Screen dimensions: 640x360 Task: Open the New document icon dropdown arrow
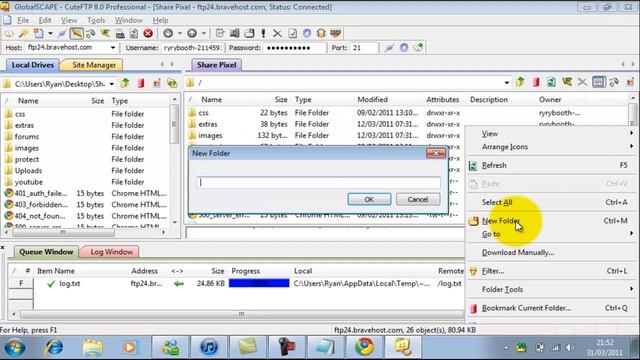[x=50, y=33]
